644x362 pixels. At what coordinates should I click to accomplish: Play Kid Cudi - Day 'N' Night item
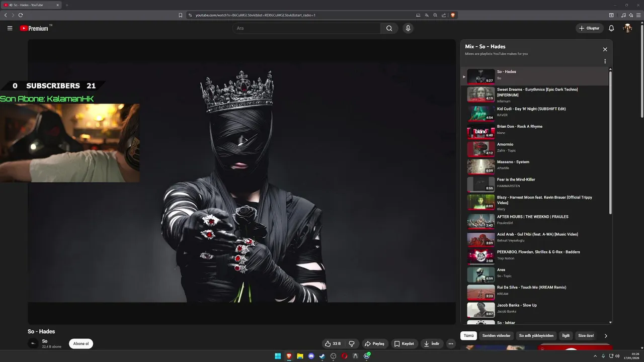pos(535,113)
